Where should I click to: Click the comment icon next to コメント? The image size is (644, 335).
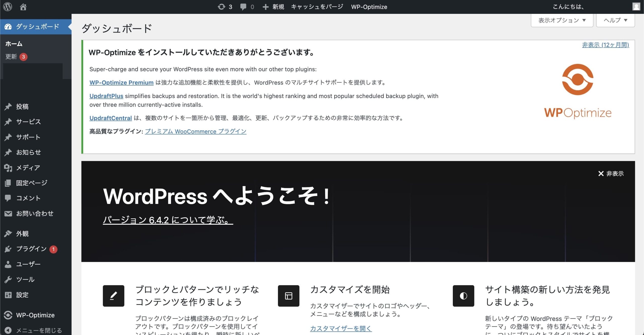click(x=8, y=198)
